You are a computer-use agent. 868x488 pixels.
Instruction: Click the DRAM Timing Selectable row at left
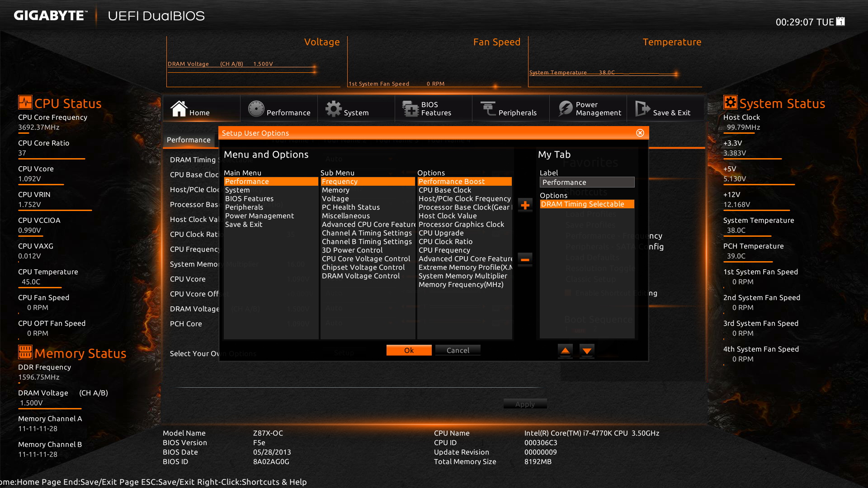[193, 160]
